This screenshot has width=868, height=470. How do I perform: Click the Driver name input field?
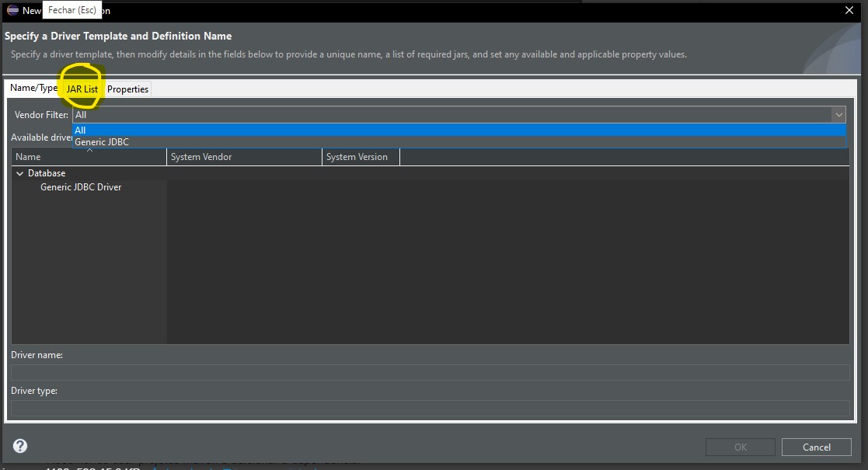pos(431,373)
